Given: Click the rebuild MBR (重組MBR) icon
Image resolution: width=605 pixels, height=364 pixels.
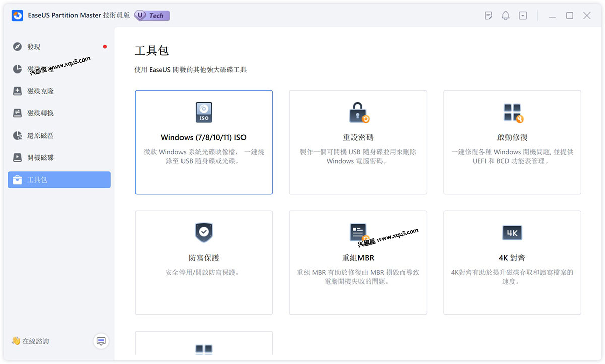Looking at the screenshot, I should pyautogui.click(x=358, y=233).
